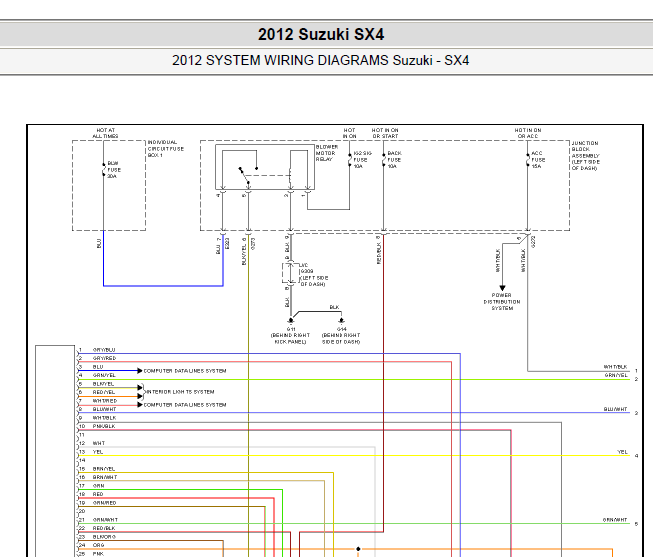
Task: Select pin 15 'BRN/YEL' wire label
Action: click(104, 469)
